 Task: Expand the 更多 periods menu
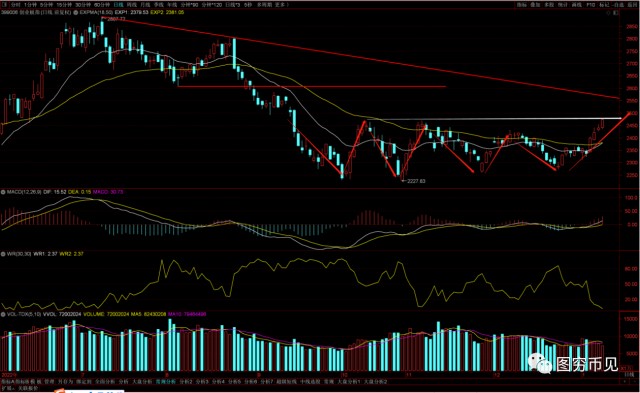point(281,4)
